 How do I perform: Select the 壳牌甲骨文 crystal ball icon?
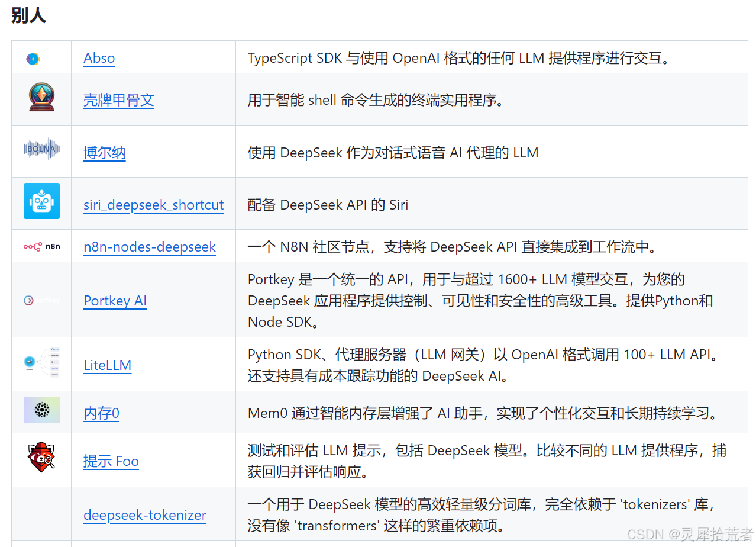41,99
